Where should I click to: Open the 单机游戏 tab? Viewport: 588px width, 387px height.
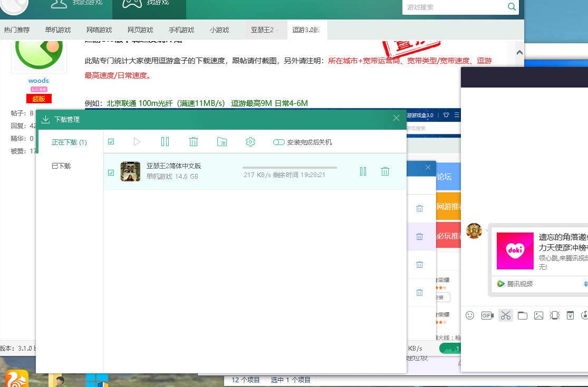(x=58, y=30)
